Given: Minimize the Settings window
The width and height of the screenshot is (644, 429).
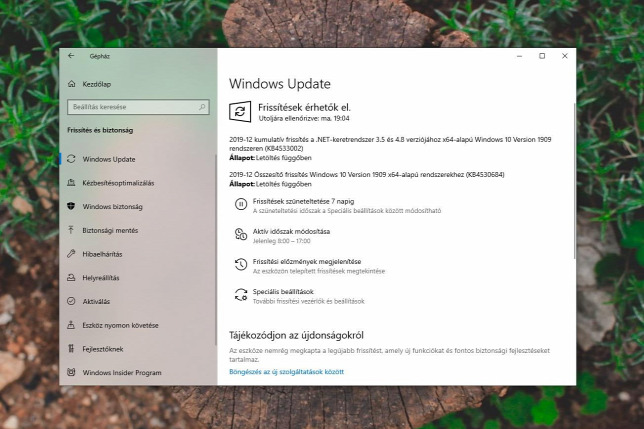Looking at the screenshot, I should pos(520,56).
